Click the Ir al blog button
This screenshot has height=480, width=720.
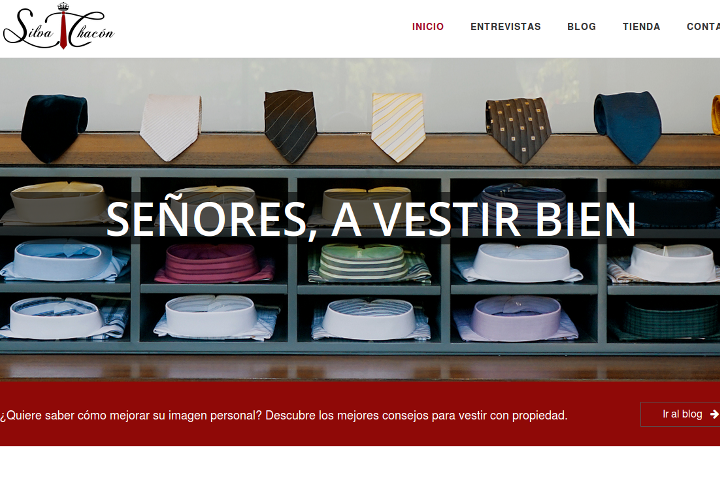coord(680,414)
